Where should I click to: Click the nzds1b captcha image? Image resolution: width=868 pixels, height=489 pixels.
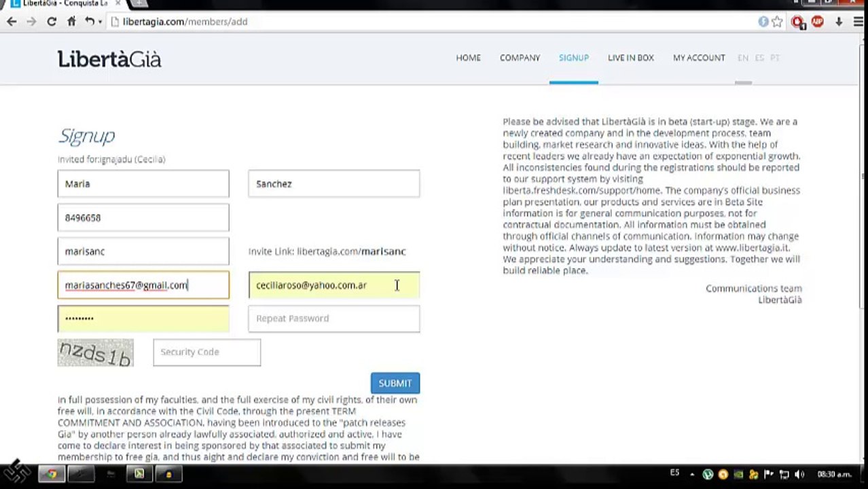pos(96,352)
